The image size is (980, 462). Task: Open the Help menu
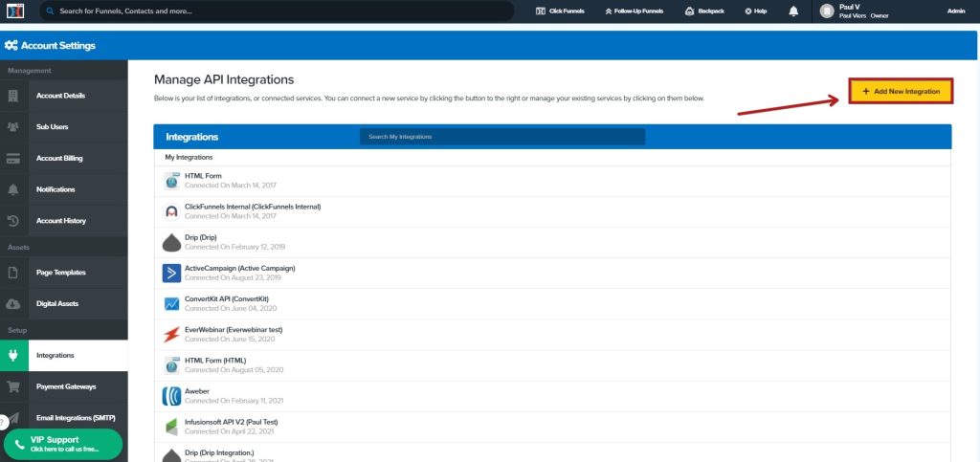coord(756,11)
